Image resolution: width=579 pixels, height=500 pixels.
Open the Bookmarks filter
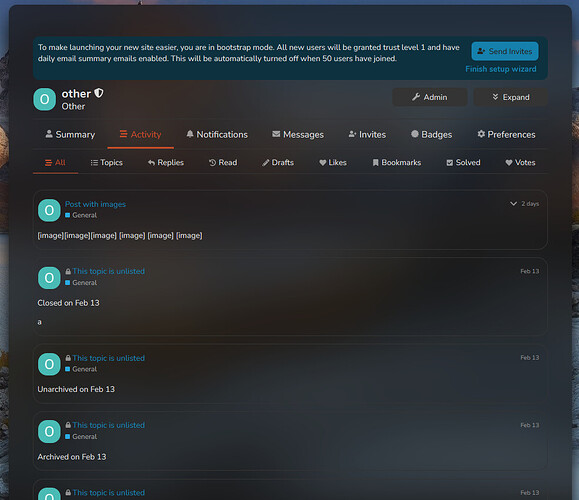397,162
